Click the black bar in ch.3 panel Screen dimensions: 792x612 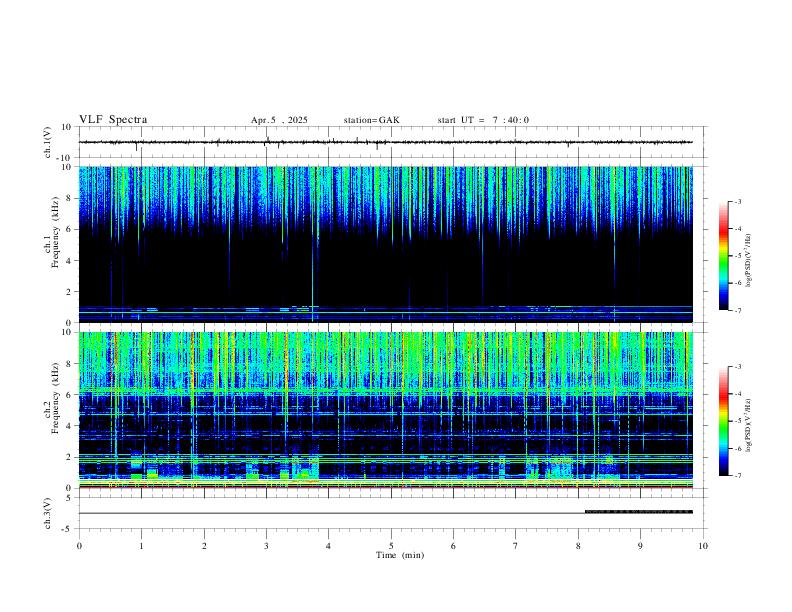click(638, 512)
